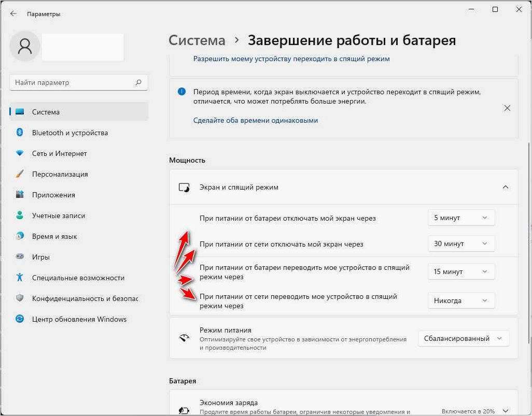Click the Система monitor icon
Screen dimensions: 532x416
pos(20,111)
